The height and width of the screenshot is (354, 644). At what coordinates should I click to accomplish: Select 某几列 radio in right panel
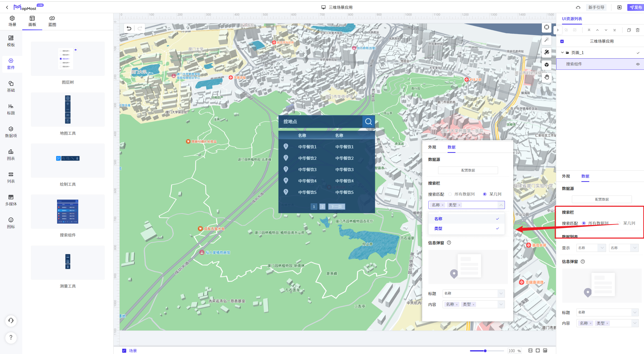click(619, 223)
